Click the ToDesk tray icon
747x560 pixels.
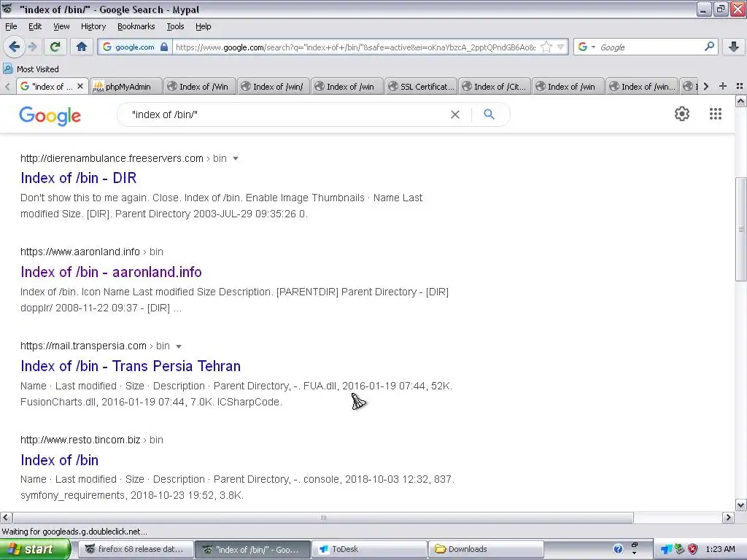point(667,550)
